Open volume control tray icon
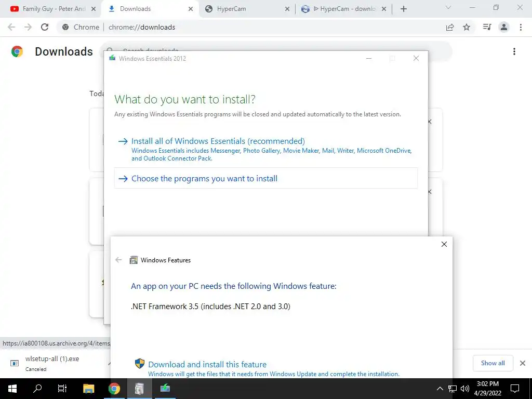The image size is (532, 399). pos(465,389)
